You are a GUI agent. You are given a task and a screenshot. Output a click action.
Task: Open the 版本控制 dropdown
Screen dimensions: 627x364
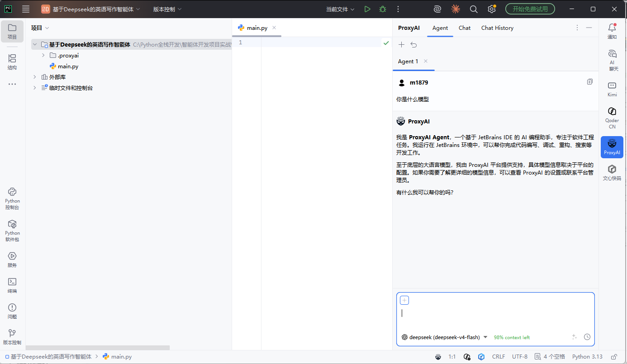coord(167,9)
